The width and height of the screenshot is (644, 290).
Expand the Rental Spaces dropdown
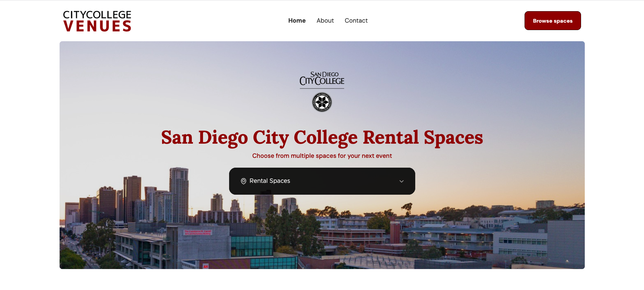tap(322, 181)
